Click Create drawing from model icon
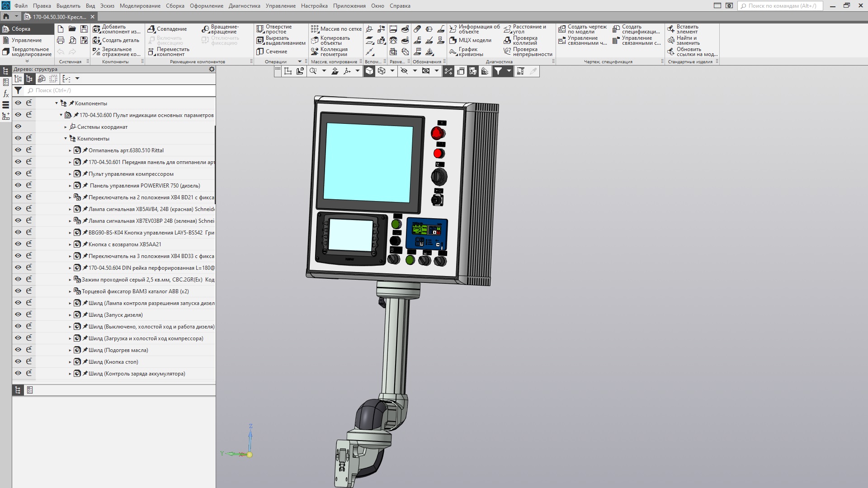Image resolution: width=868 pixels, height=488 pixels. (x=562, y=29)
